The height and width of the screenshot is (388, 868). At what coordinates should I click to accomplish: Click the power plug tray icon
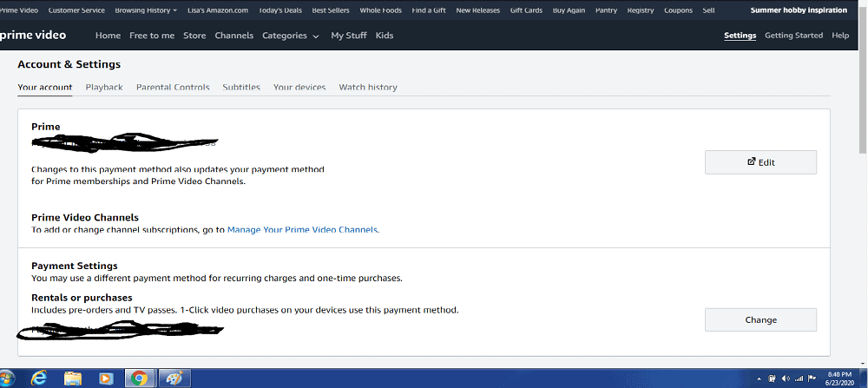pos(773,379)
